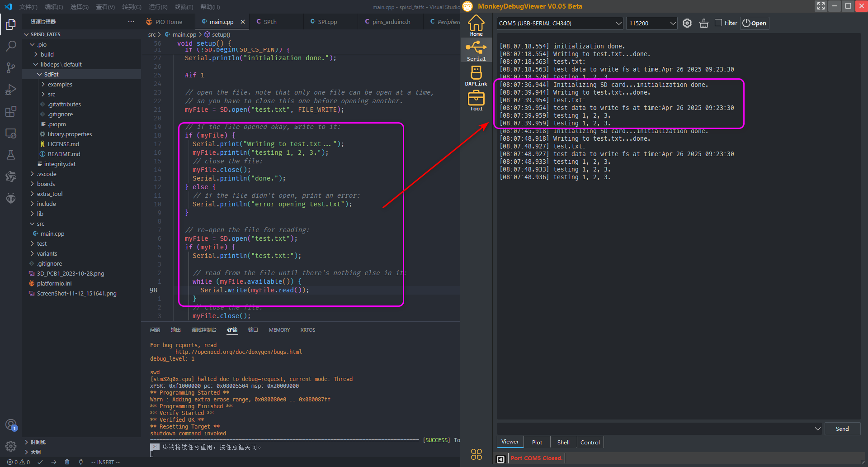Open Explorer more actions ellipsis
The width and height of the screenshot is (868, 467).
(x=131, y=22)
